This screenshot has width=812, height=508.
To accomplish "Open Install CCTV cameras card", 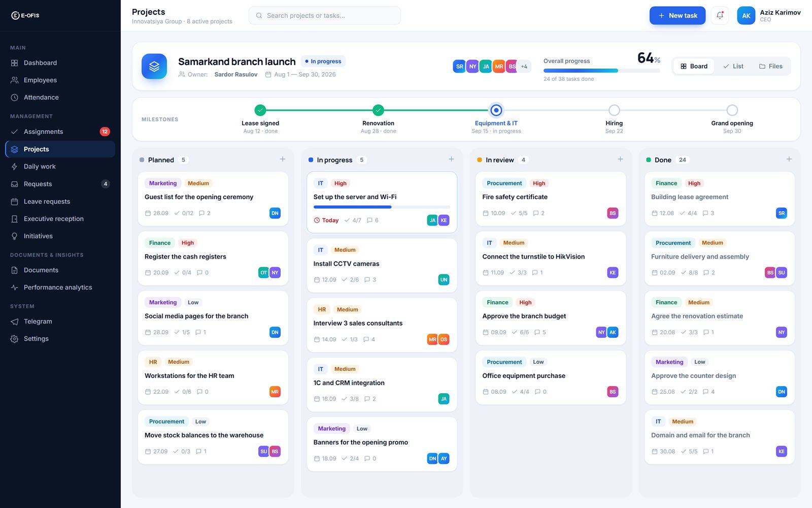I will pos(382,265).
